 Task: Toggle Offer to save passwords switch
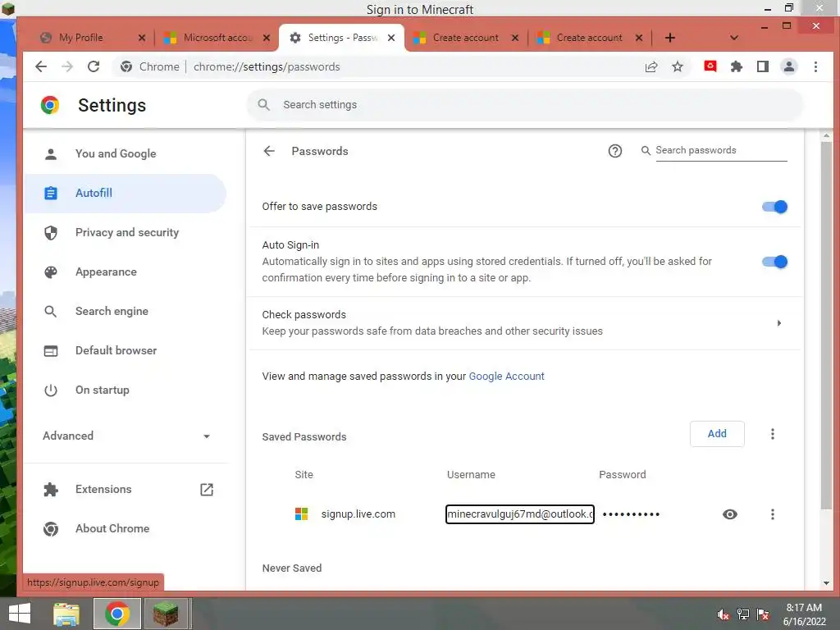774,207
